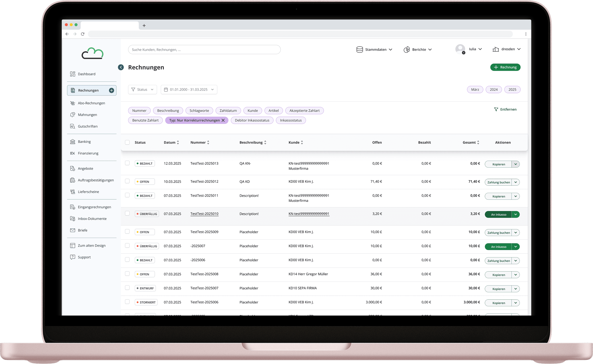This screenshot has width=593, height=364.
Task: Open Inbox-Dokumente in the sidebar
Action: pos(92,219)
